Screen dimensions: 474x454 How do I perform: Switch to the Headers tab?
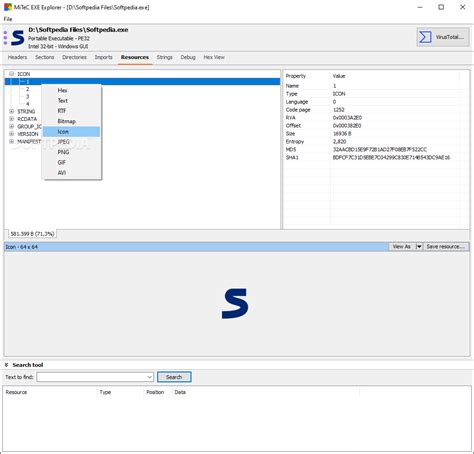[17, 57]
